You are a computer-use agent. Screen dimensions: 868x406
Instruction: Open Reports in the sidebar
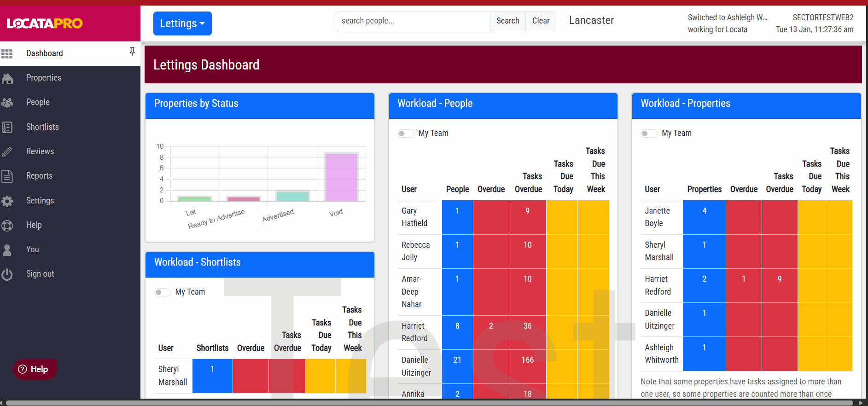[70, 176]
